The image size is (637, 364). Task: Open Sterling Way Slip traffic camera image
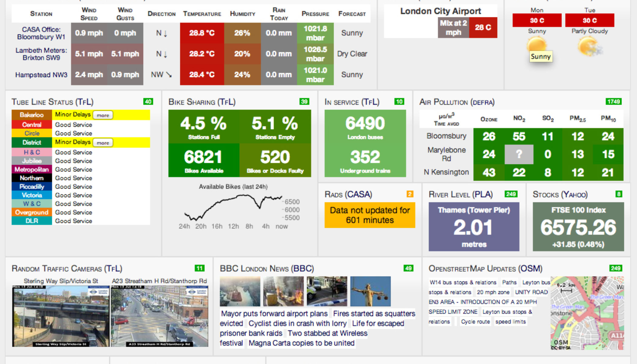pyautogui.click(x=61, y=316)
